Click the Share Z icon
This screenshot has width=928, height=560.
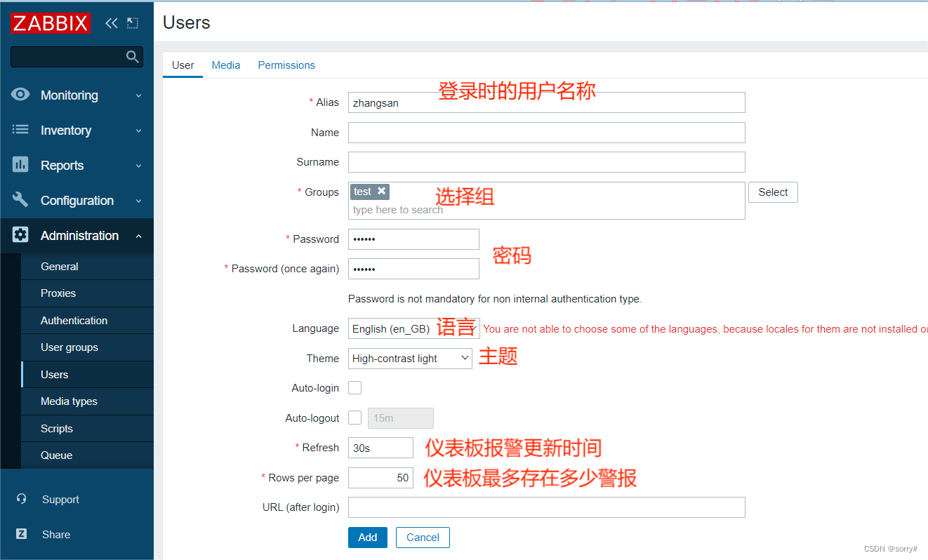[22, 534]
